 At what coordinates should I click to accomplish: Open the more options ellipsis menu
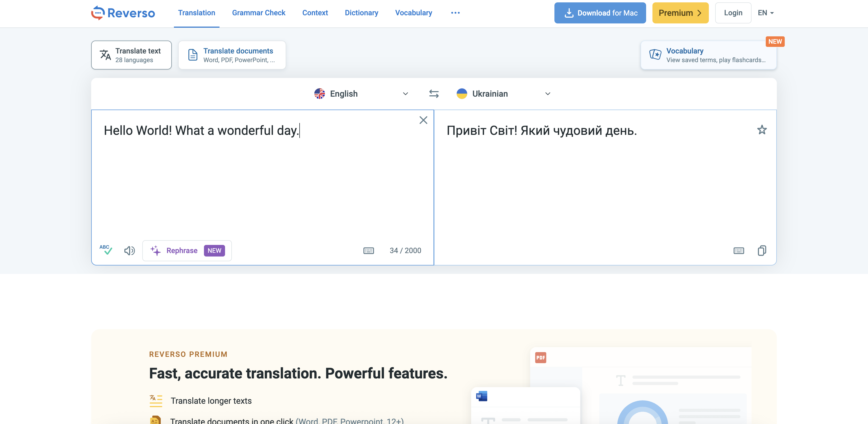coord(455,13)
